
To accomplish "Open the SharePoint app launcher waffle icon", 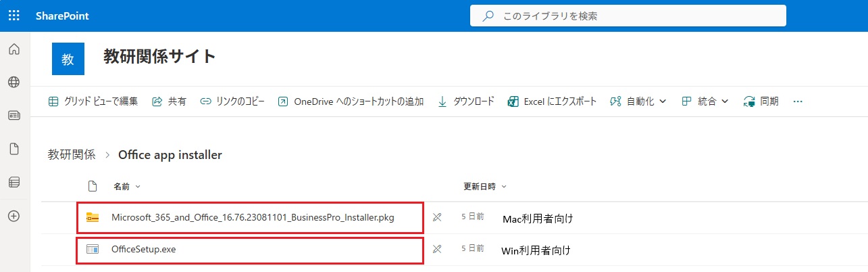I will (14, 16).
